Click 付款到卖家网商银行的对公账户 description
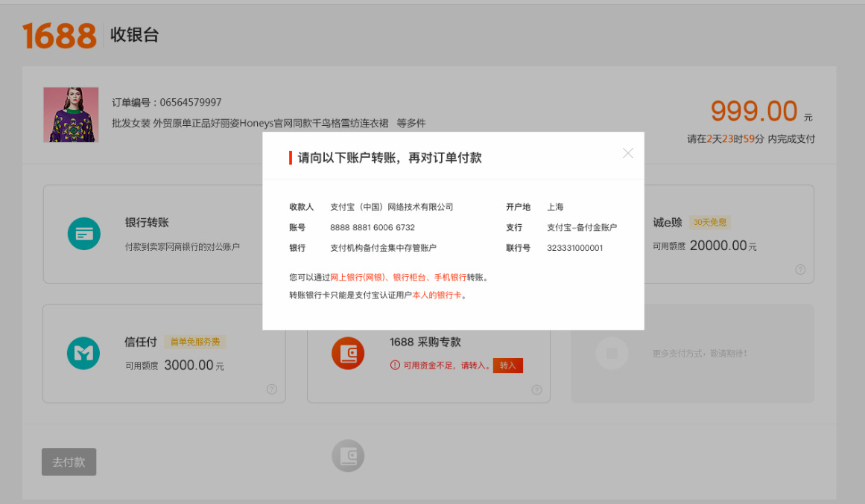This screenshot has width=865, height=504. click(x=182, y=247)
